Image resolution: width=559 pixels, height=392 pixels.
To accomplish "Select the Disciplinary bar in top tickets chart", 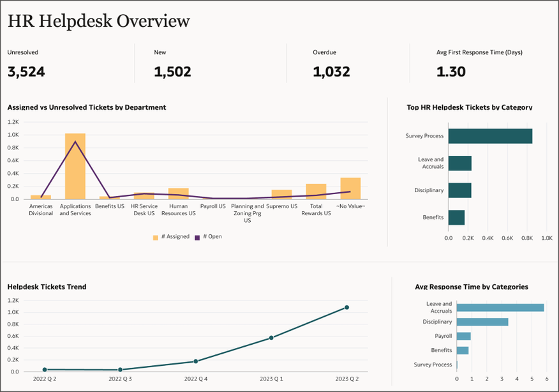I will [459, 190].
